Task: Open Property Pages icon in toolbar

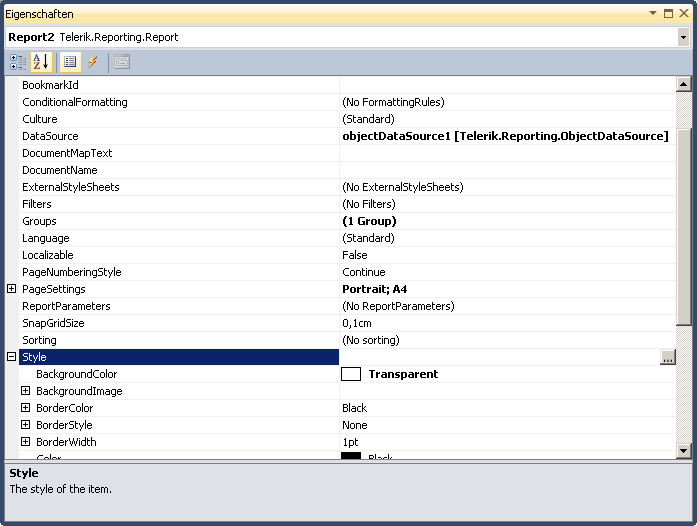Action: tap(121, 62)
